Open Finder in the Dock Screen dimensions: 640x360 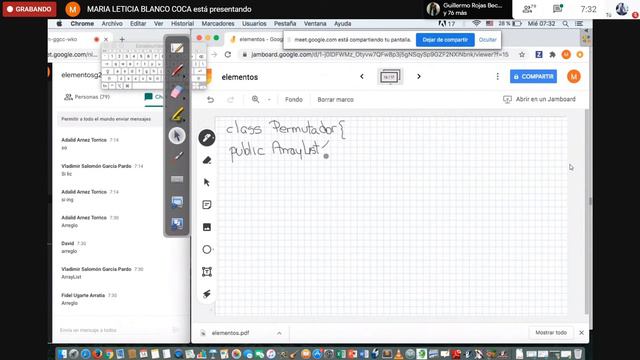62,354
